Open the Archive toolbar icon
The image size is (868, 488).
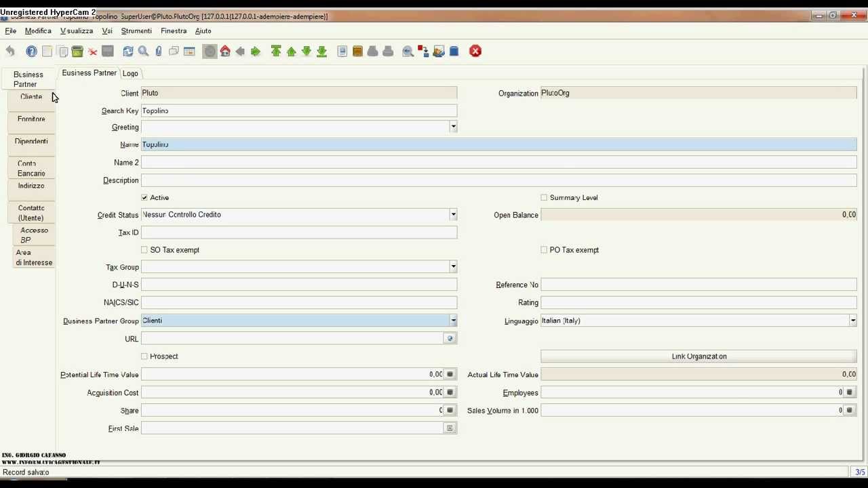point(357,52)
